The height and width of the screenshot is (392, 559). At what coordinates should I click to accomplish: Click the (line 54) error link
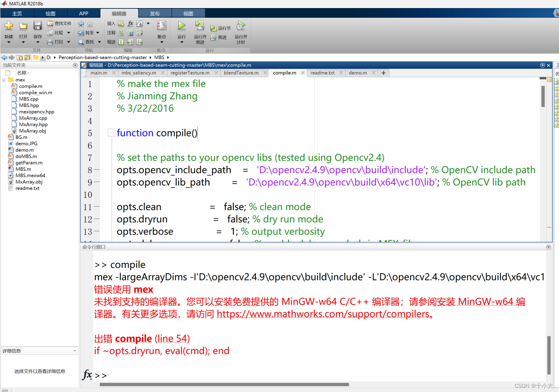click(172, 339)
